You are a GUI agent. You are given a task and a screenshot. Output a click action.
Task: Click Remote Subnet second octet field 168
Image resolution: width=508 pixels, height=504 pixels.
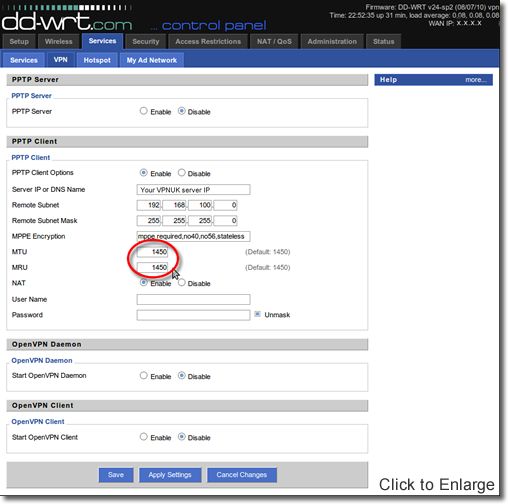[x=174, y=205]
